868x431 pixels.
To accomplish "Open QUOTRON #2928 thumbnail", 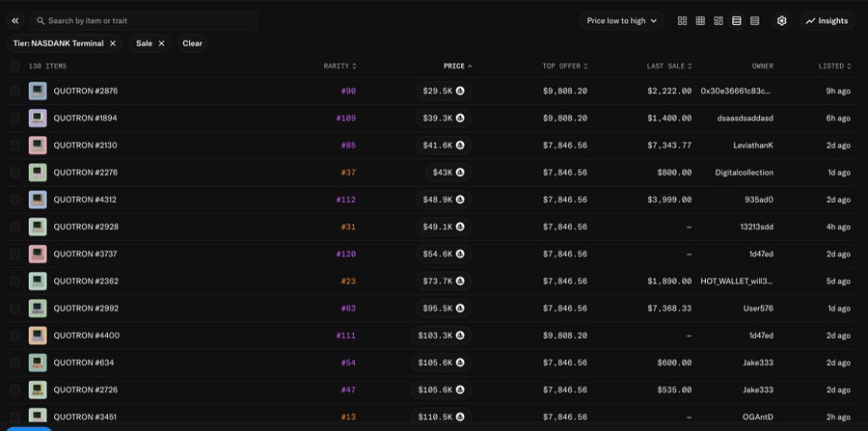I will [38, 227].
